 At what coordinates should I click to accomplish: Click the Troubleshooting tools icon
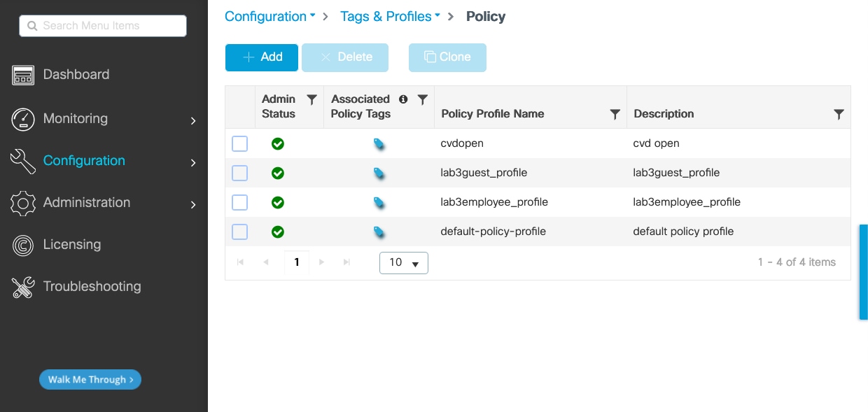click(23, 287)
